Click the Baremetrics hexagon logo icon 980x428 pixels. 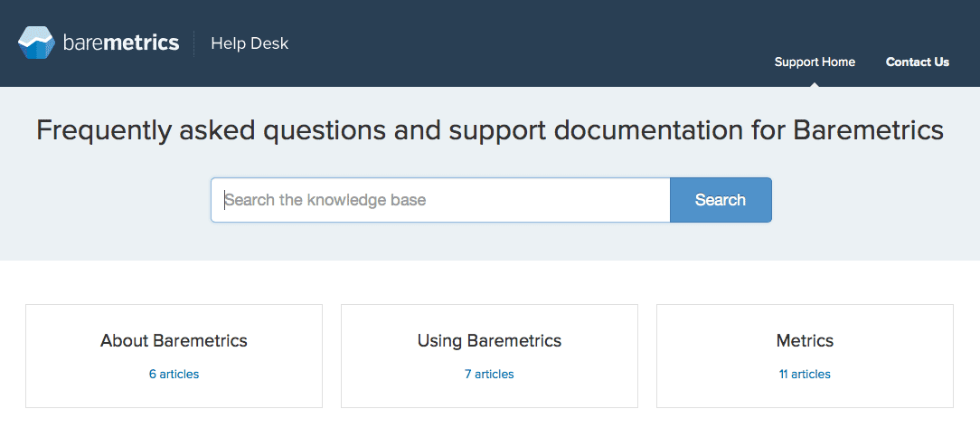tap(37, 43)
